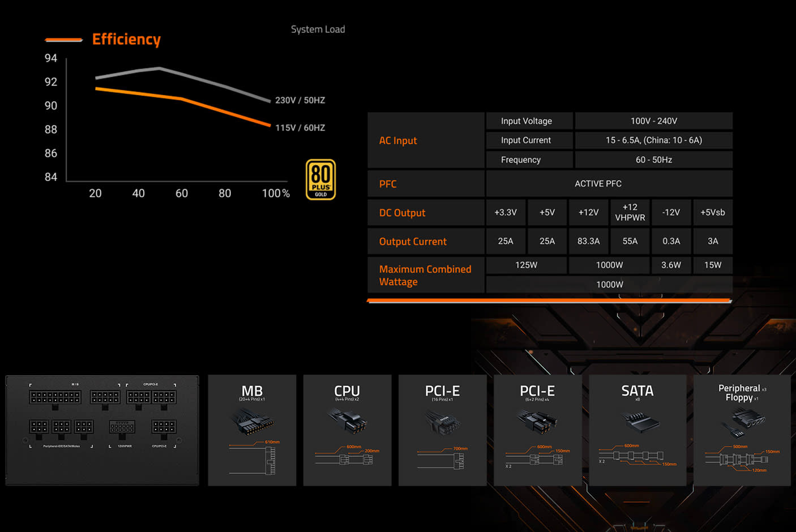This screenshot has width=796, height=532.
Task: Click the PCI-E 16 pin connector icon
Action: [442, 422]
